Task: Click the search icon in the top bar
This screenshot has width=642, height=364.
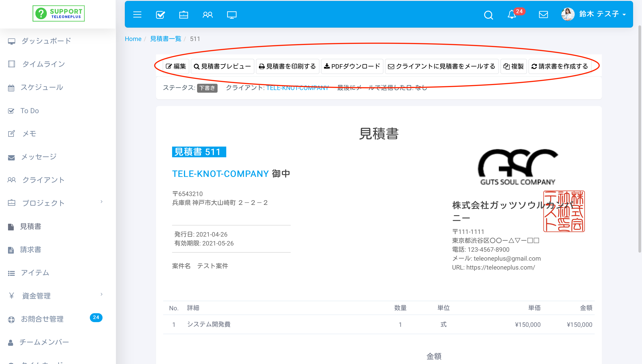Action: [489, 14]
